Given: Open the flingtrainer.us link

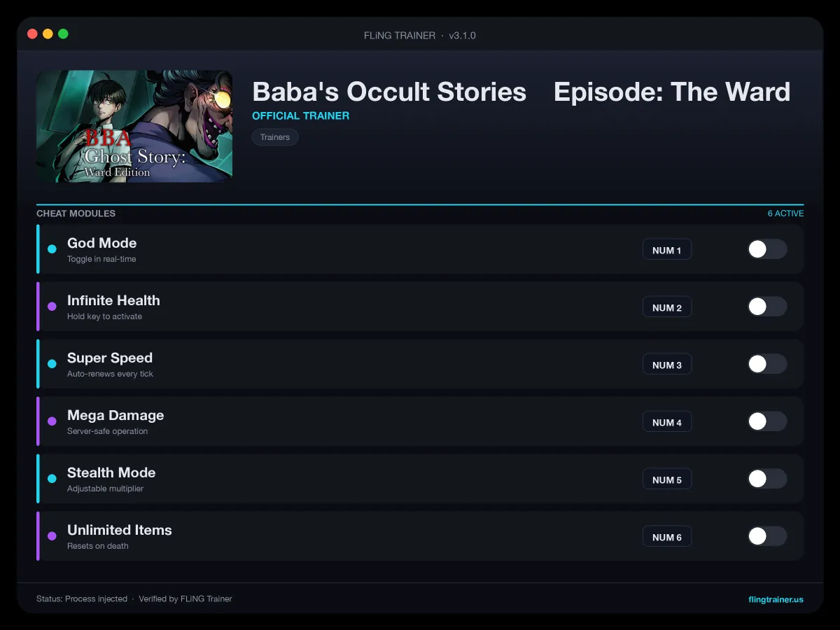Looking at the screenshot, I should click(x=776, y=599).
